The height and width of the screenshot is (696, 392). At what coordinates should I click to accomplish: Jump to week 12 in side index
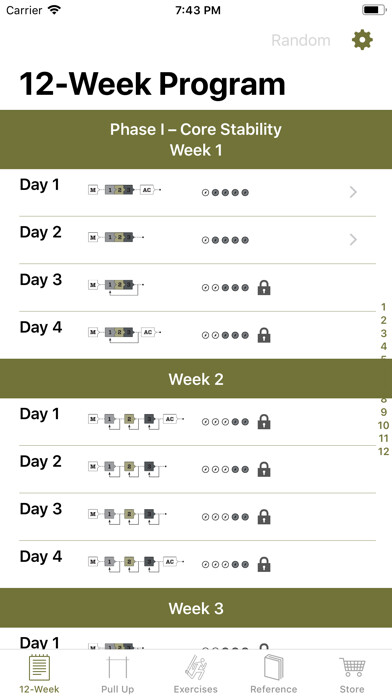pyautogui.click(x=384, y=451)
